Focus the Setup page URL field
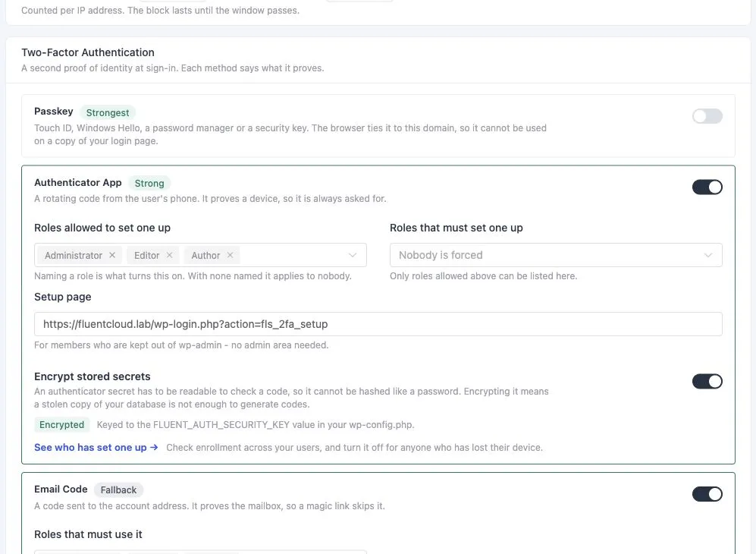 click(x=378, y=324)
